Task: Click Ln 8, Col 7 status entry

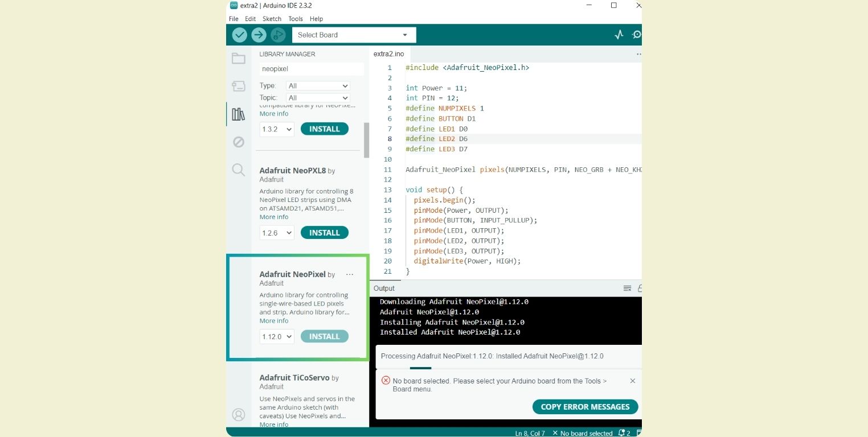Action: click(x=530, y=433)
